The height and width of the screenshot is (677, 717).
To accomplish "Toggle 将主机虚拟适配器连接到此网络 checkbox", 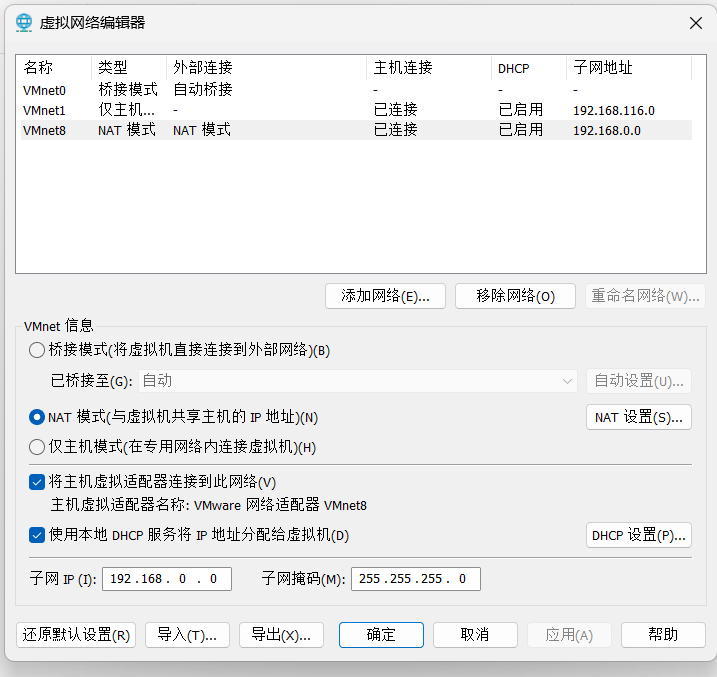I will point(37,482).
